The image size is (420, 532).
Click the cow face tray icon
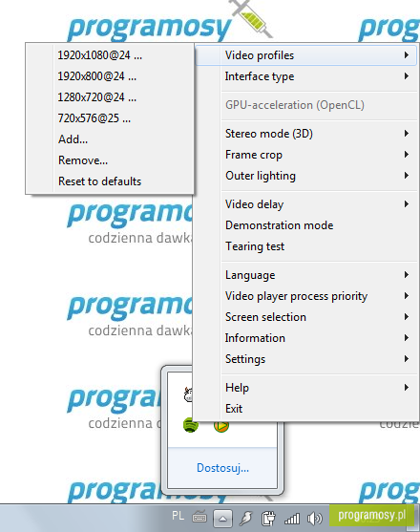coord(188,394)
